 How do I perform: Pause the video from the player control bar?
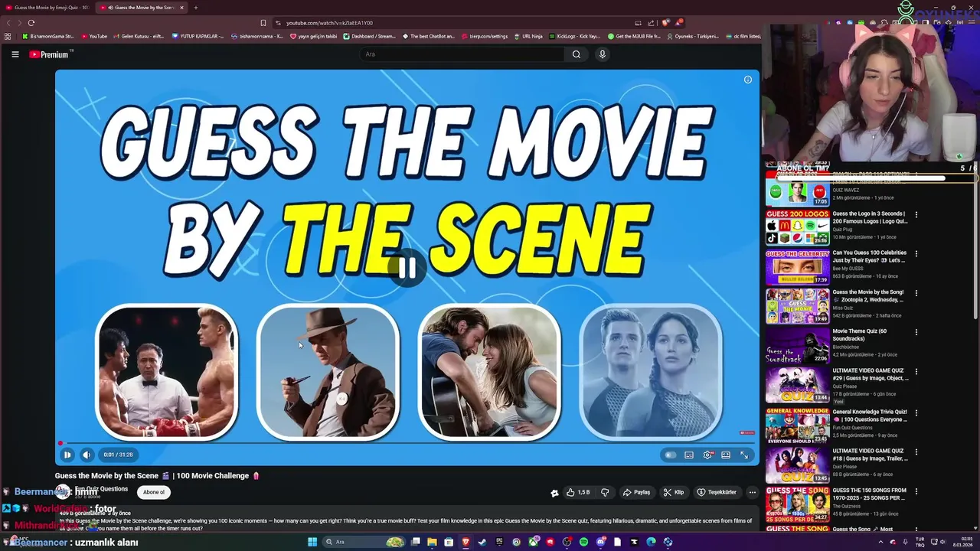[67, 455]
